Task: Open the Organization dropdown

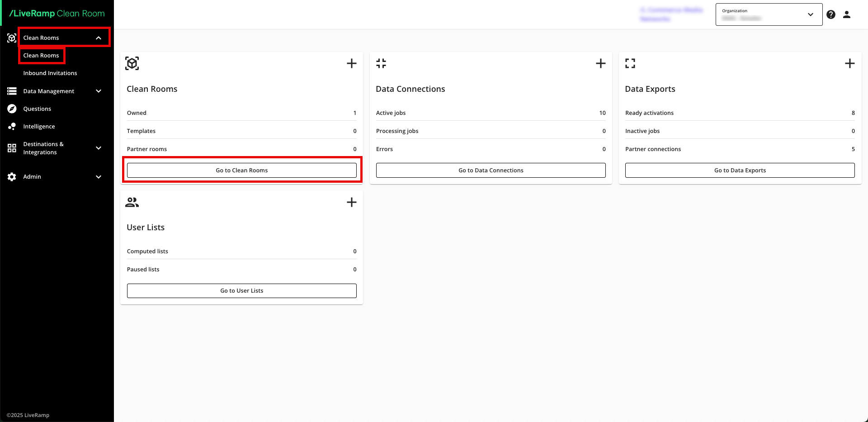Action: point(769,14)
